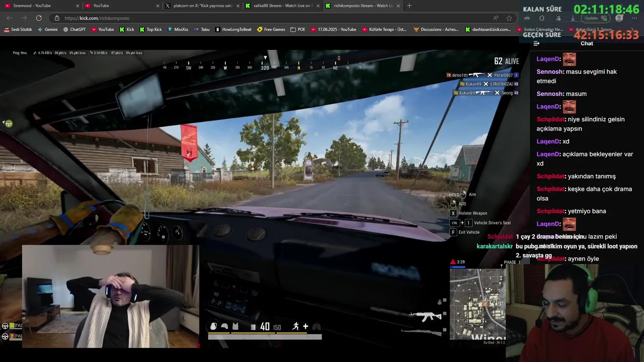Click the Exit Vehicle F key prompt
This screenshot has height=362, width=644.
[x=464, y=232]
